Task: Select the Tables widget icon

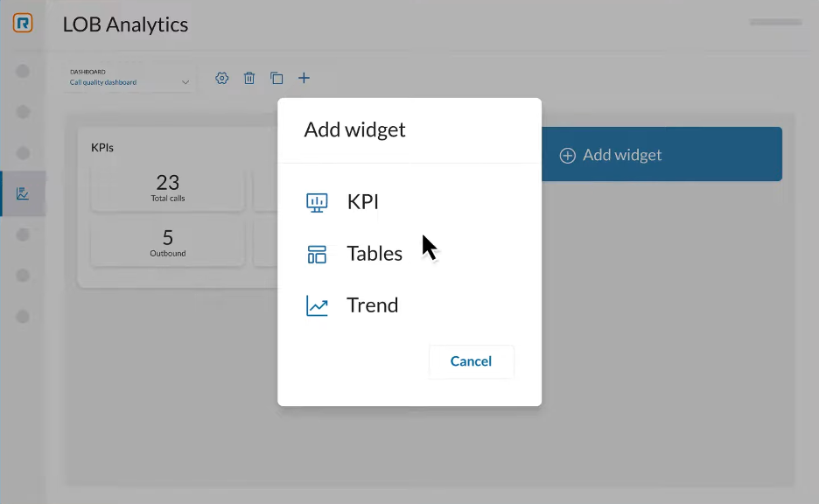Action: 316,253
